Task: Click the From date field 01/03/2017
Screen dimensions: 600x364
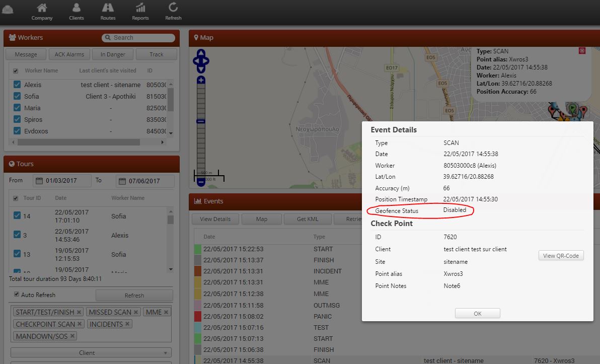Action: (62, 181)
